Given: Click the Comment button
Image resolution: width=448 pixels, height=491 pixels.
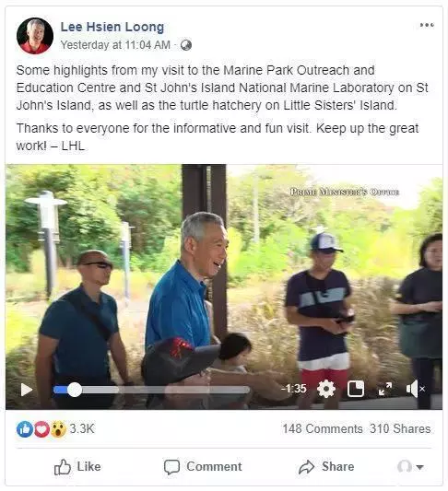Looking at the screenshot, I should point(203,467).
